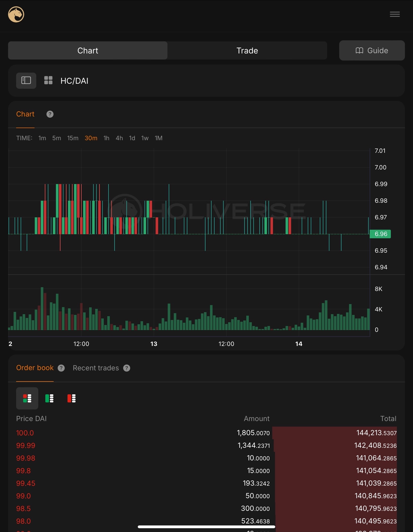Set timeframe to 1d
The image size is (413, 532).
(132, 138)
